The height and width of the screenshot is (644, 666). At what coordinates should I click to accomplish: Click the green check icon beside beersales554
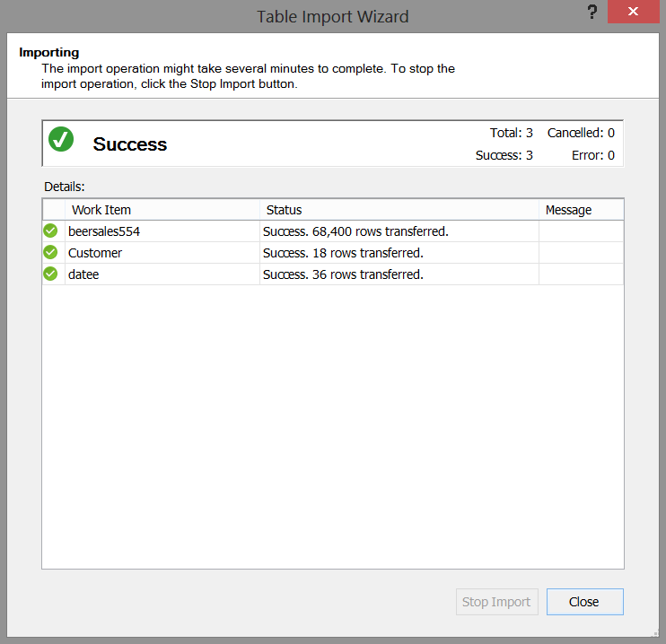click(x=50, y=231)
